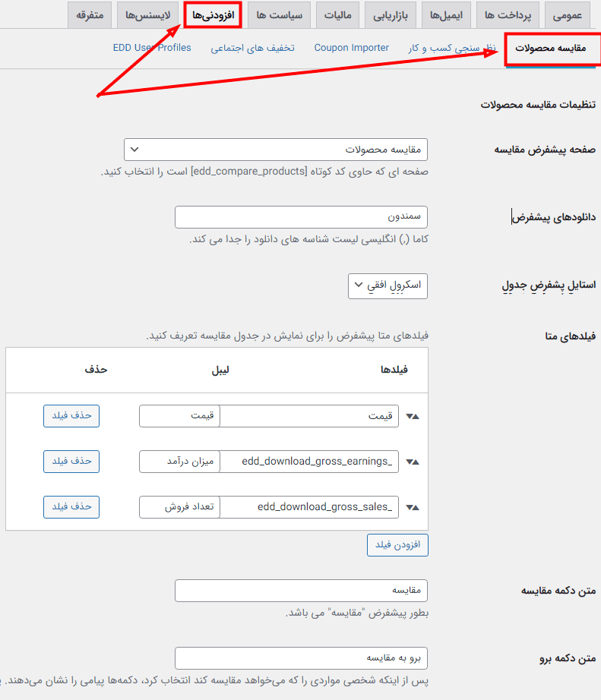Click the افزودن فیلد button

tap(397, 545)
